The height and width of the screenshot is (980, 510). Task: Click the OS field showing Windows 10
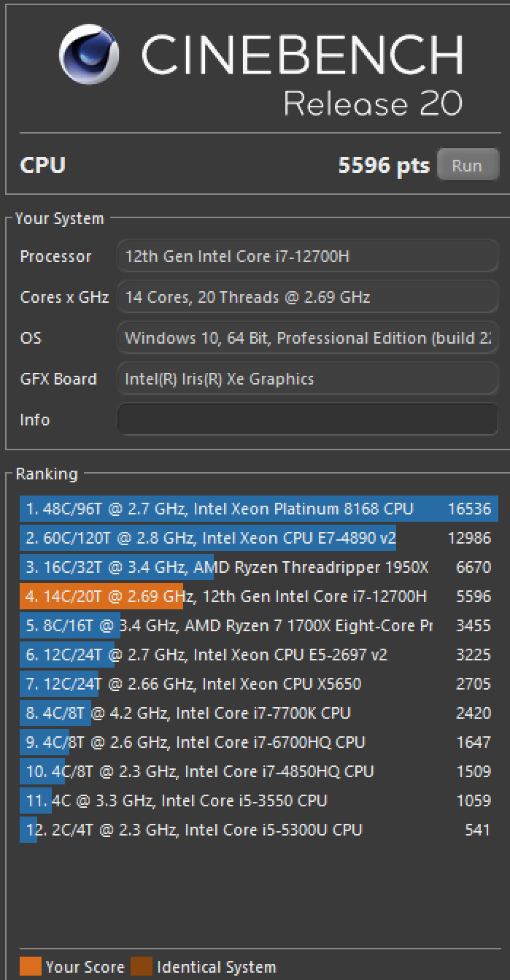point(307,339)
